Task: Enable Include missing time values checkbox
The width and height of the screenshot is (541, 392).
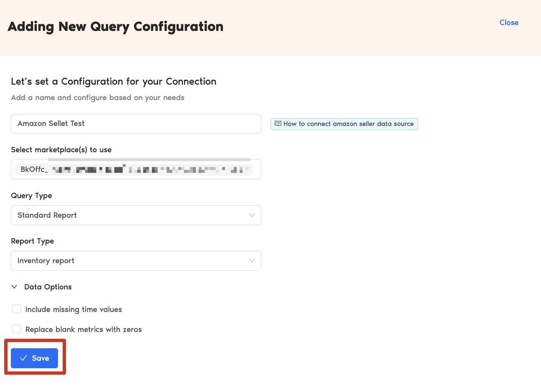Action: (16, 309)
